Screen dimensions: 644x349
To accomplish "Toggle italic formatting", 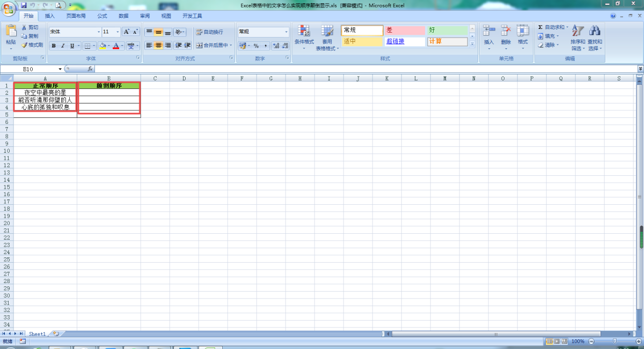I will click(x=63, y=46).
